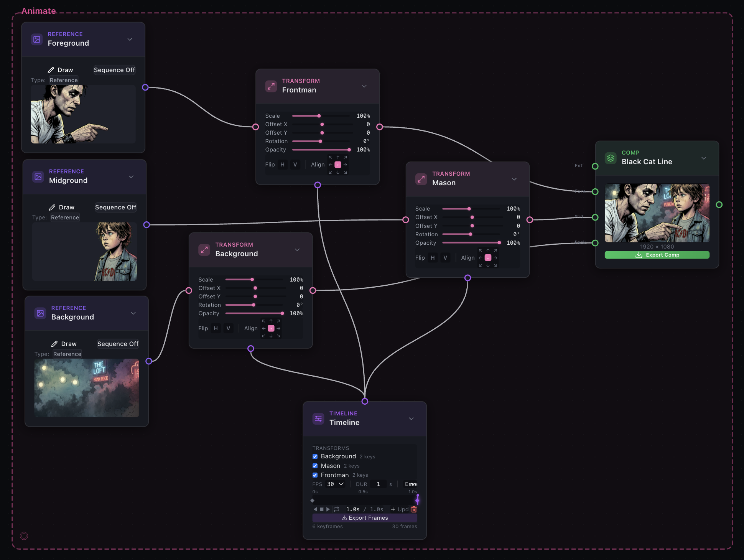Collapse the Black Cat Line comp node
The height and width of the screenshot is (560, 744).
tap(704, 158)
